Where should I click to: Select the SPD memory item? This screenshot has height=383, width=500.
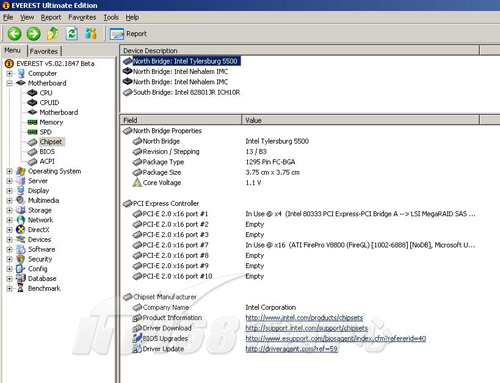point(45,132)
